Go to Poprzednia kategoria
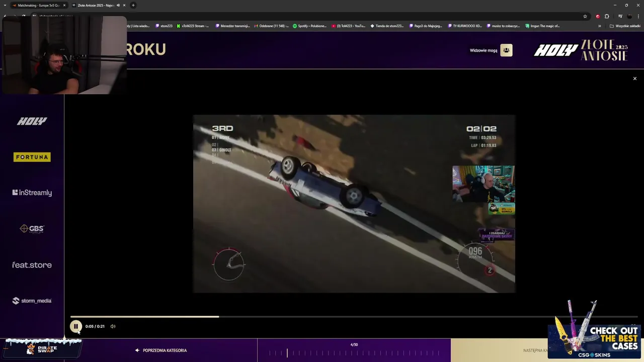 [161, 350]
